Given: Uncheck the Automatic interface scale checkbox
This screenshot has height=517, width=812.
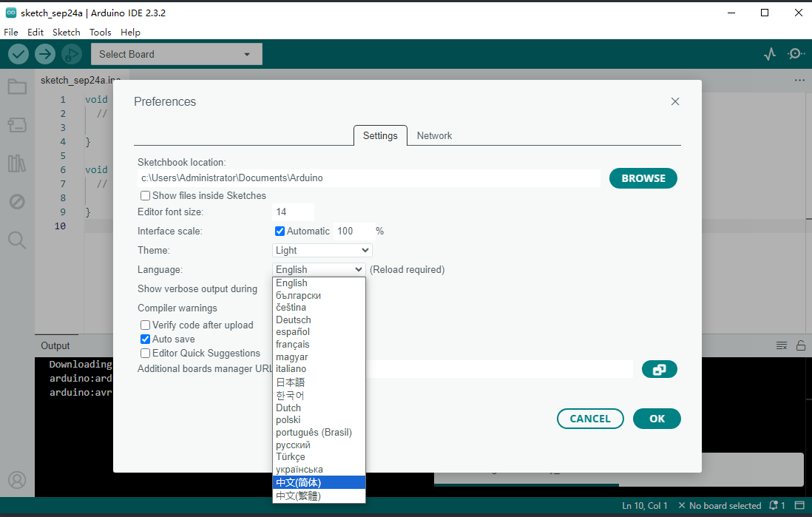Looking at the screenshot, I should click(x=280, y=231).
